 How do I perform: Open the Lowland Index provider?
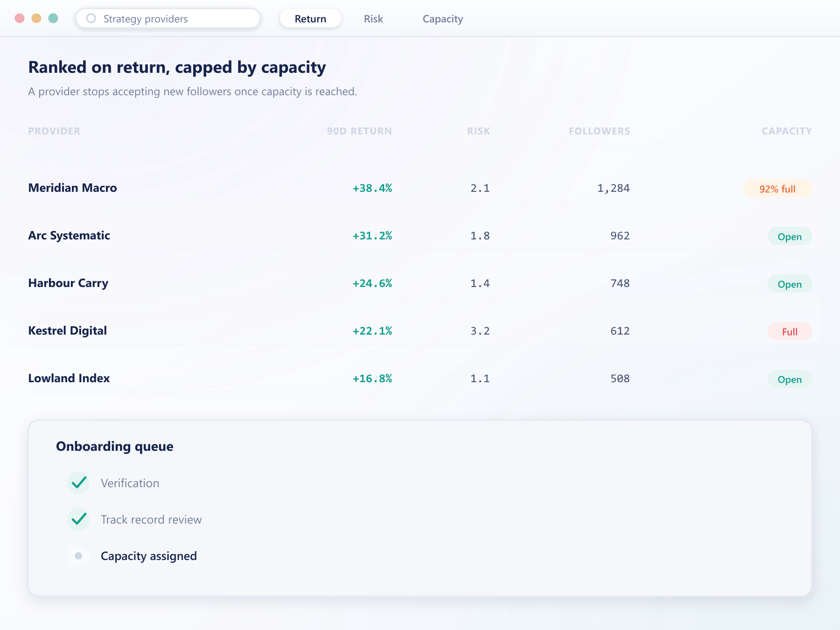[69, 378]
